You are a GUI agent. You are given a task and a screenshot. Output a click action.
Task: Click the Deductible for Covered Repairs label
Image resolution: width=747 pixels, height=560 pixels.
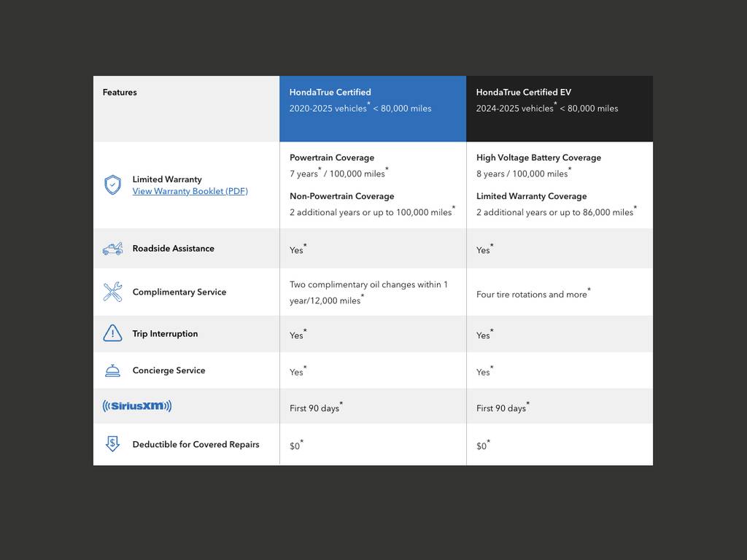[x=196, y=444]
